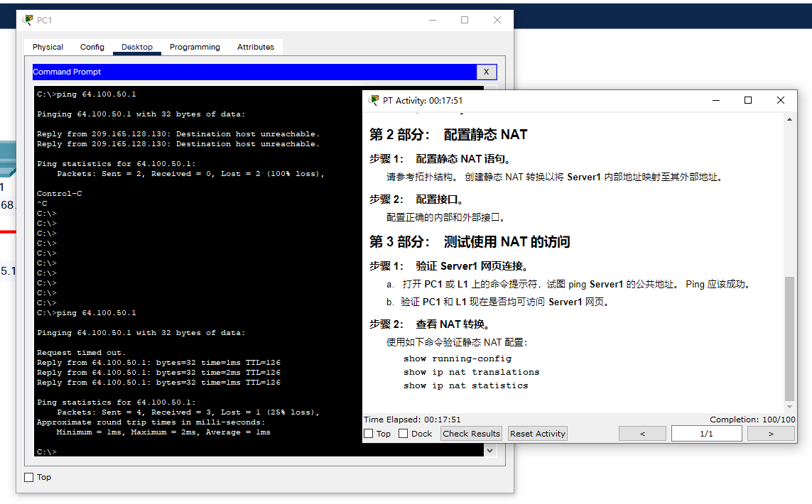The image size is (812, 504).
Task: Click the PT Activity window icon
Action: coord(374,100)
